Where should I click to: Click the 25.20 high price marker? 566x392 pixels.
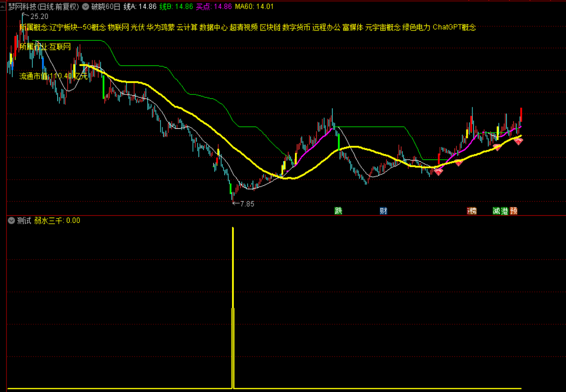[39, 16]
